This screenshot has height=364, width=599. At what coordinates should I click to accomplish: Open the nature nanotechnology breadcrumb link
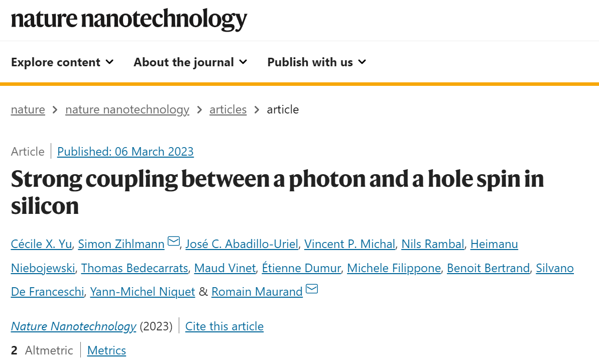(127, 109)
